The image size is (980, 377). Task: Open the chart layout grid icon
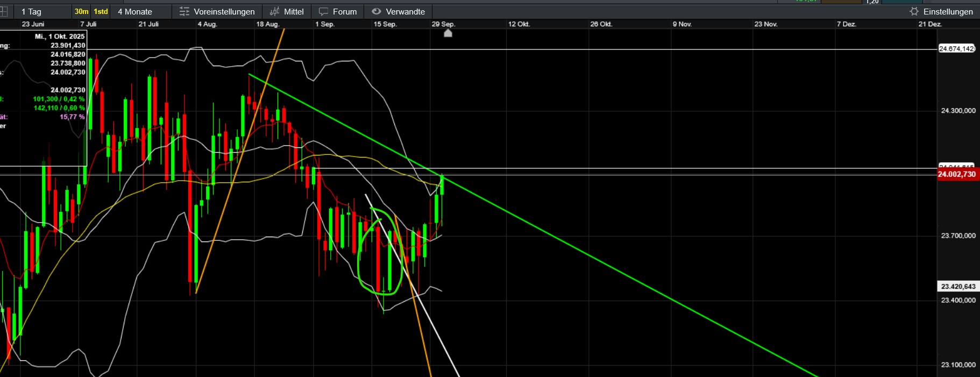[3, 11]
